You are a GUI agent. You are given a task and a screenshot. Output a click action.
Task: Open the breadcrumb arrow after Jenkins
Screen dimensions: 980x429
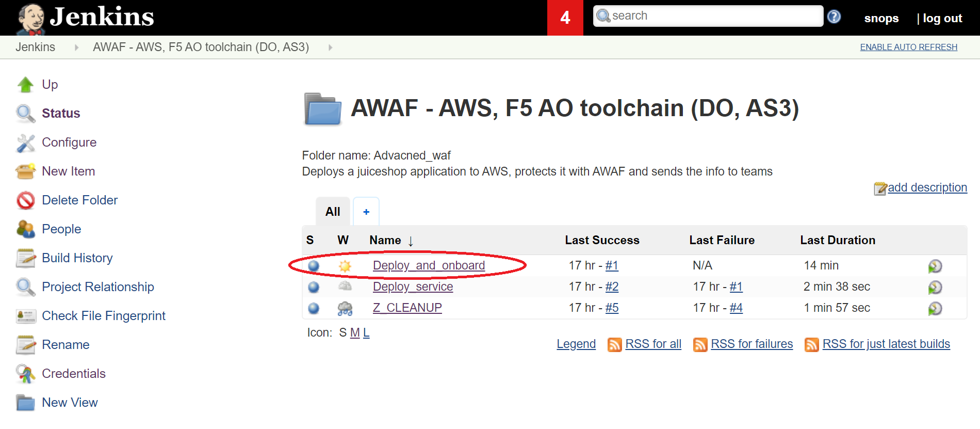[76, 47]
